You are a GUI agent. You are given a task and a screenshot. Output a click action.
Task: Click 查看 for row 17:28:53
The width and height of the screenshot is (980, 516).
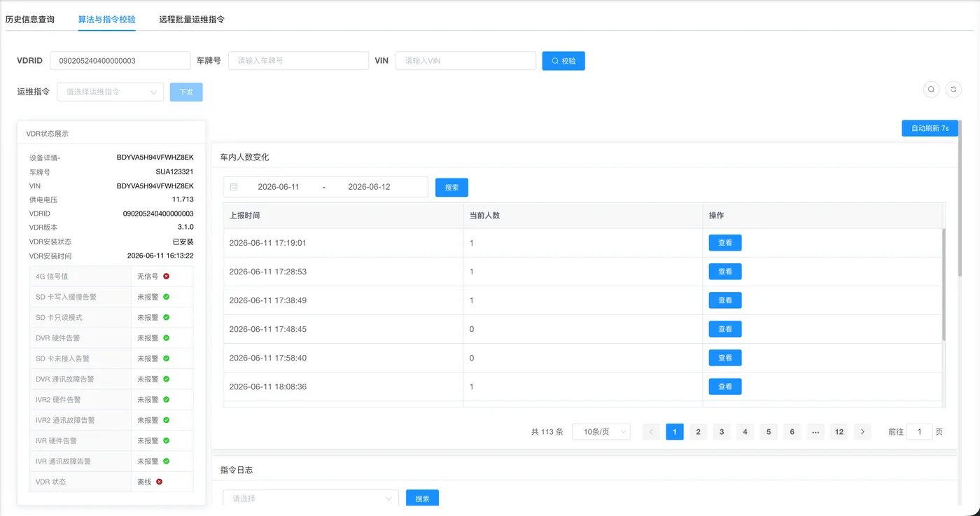[725, 272]
